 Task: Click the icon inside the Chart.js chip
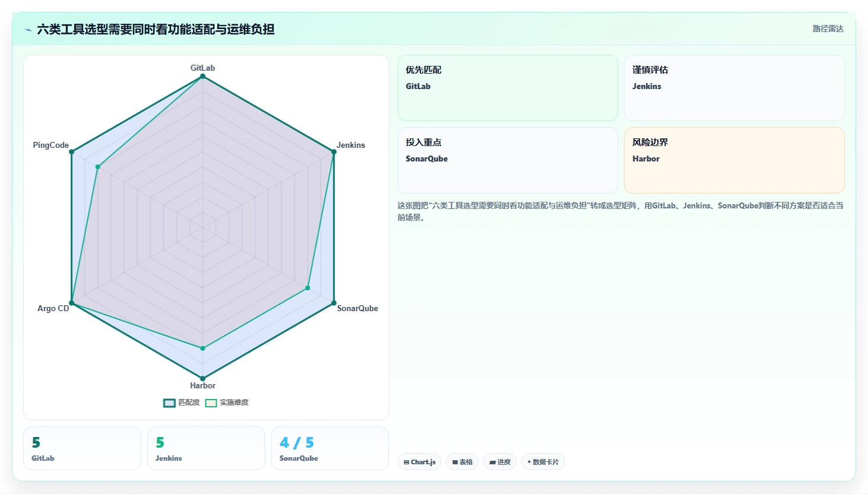coord(406,462)
